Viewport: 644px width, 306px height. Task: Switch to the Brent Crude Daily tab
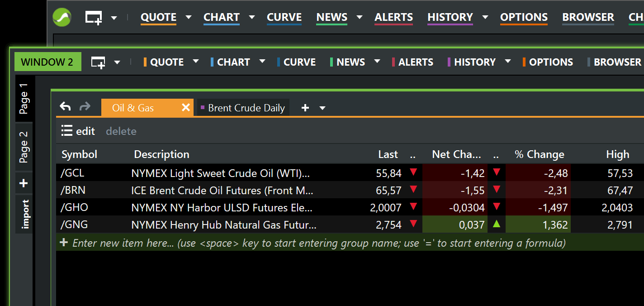click(x=243, y=108)
